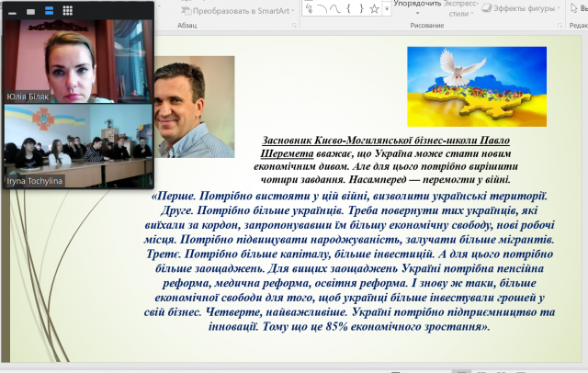Click the line starting Третє. Потрібно більше капіталу
This screenshot has height=373, width=588.
(349, 254)
